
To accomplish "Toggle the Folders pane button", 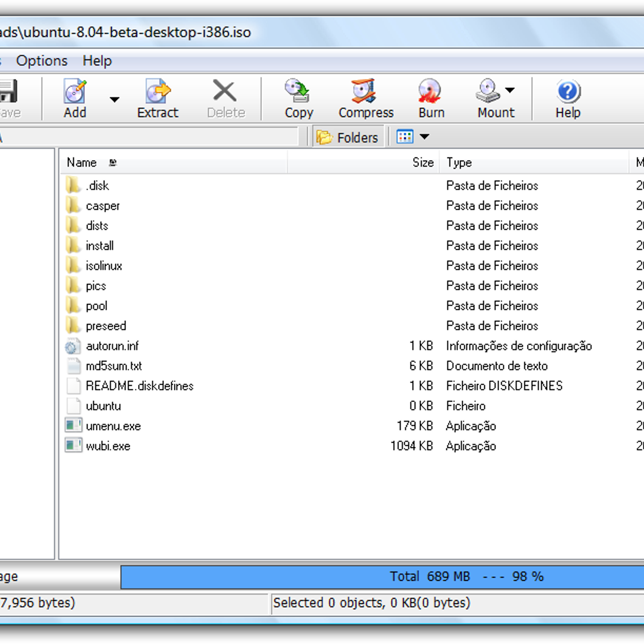I will point(348,138).
